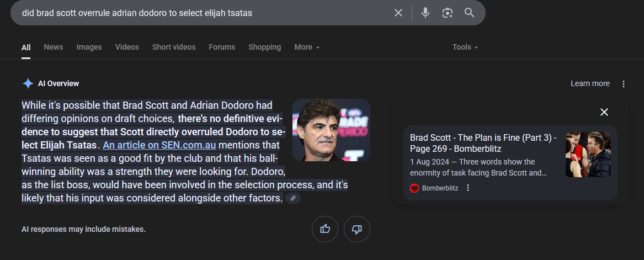The height and width of the screenshot is (260, 644).
Task: Give thumbs down to the AI response
Action: (357, 229)
